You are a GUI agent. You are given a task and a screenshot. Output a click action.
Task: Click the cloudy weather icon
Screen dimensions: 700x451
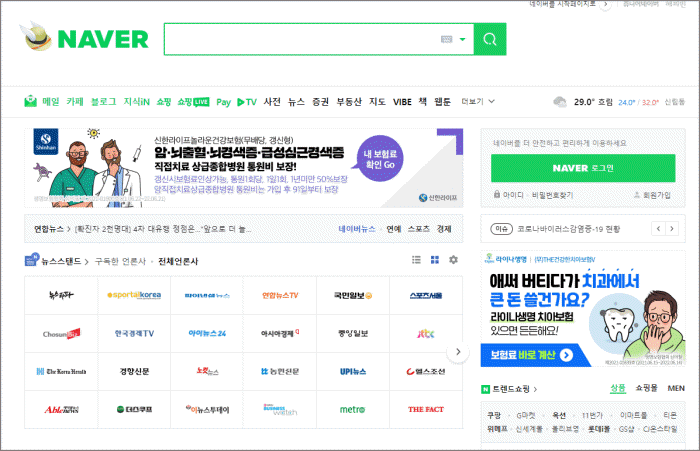tap(560, 102)
